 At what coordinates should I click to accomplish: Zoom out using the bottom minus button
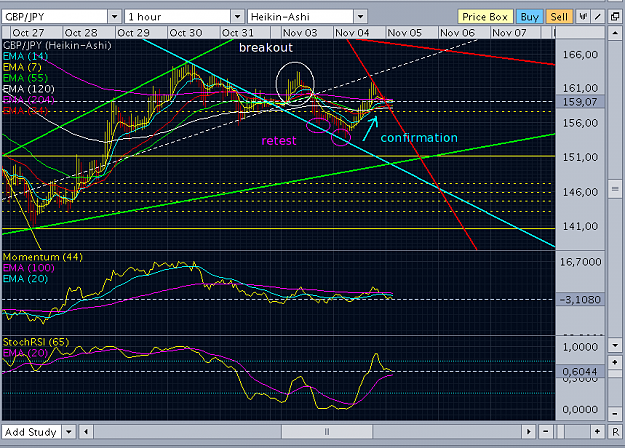pyautogui.click(x=545, y=432)
